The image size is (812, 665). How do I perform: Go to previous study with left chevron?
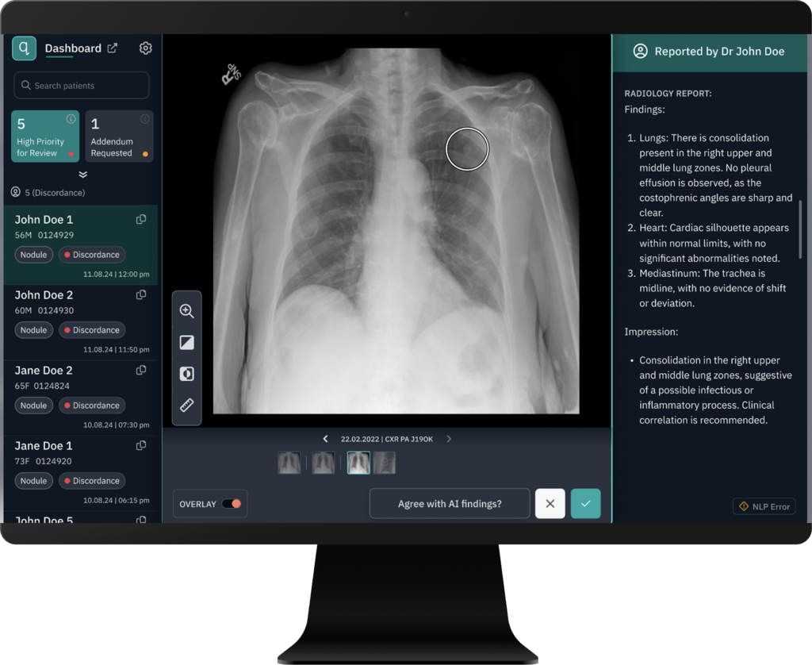325,439
